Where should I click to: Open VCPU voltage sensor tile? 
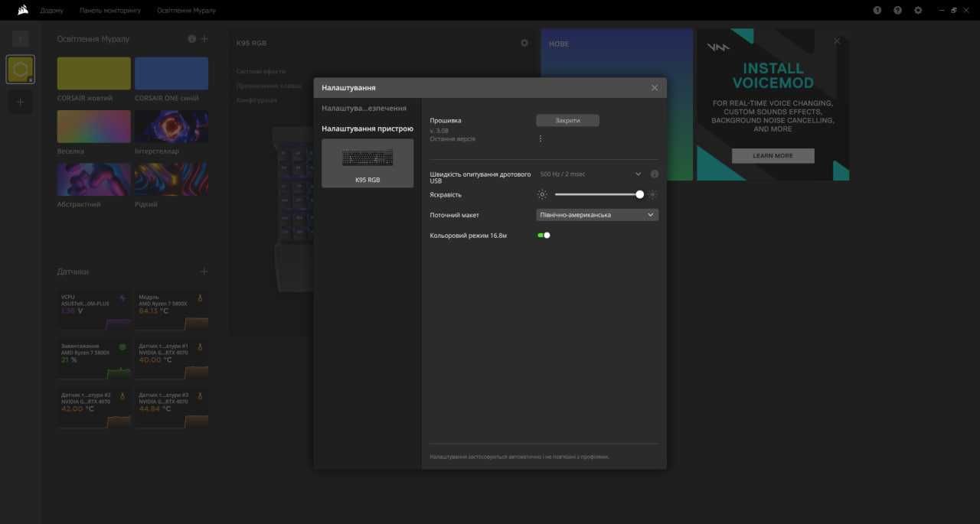pyautogui.click(x=94, y=310)
